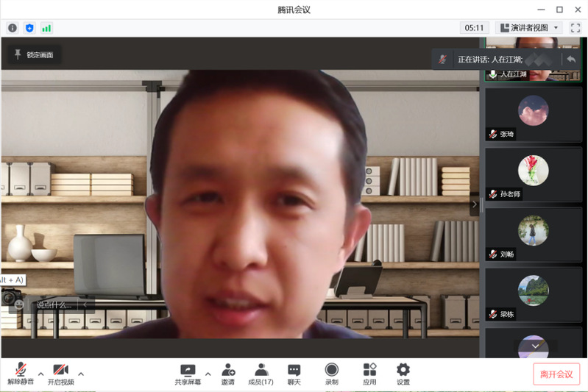Start recording with the 录制 button

click(x=332, y=374)
